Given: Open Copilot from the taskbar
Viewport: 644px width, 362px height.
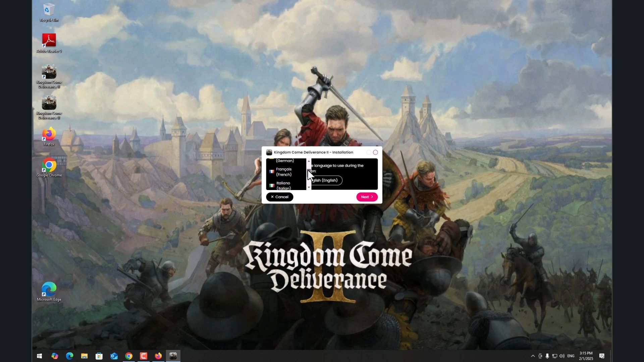Looking at the screenshot, I should pos(55,356).
